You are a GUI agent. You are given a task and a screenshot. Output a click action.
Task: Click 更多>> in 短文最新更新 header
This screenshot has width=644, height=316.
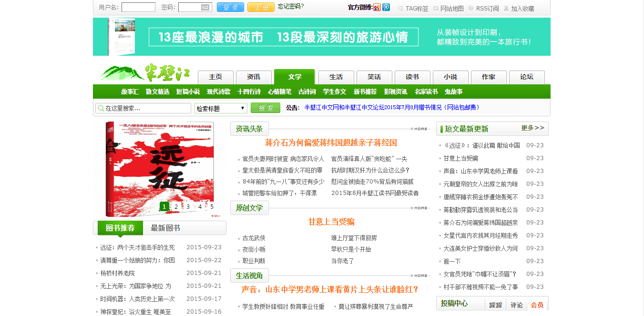pos(532,128)
